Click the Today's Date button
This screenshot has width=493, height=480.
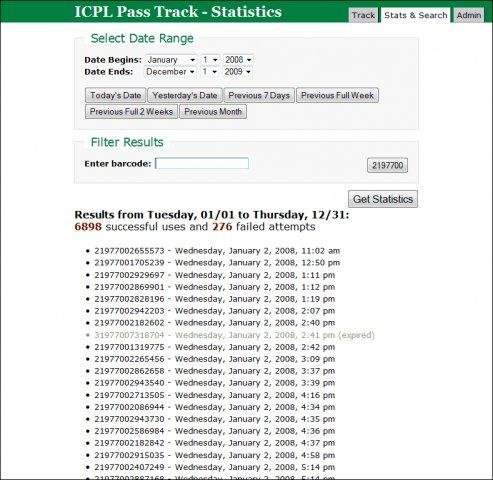(115, 95)
